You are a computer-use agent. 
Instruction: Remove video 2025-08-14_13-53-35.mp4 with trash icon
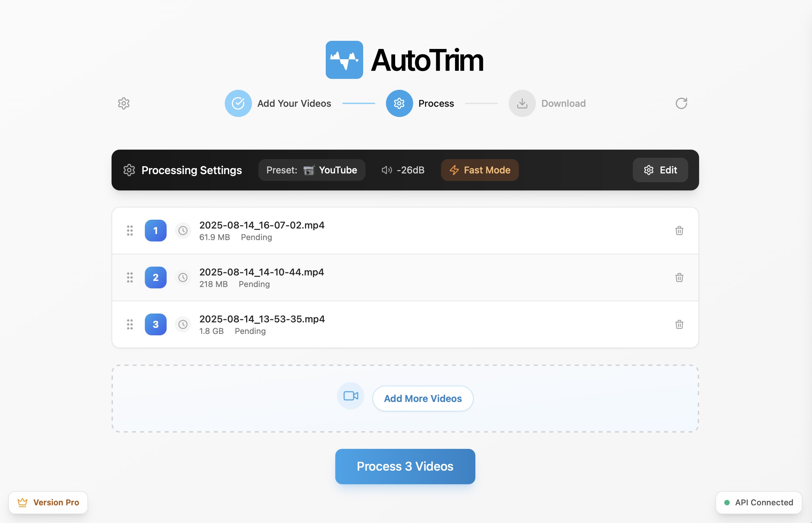pos(679,324)
